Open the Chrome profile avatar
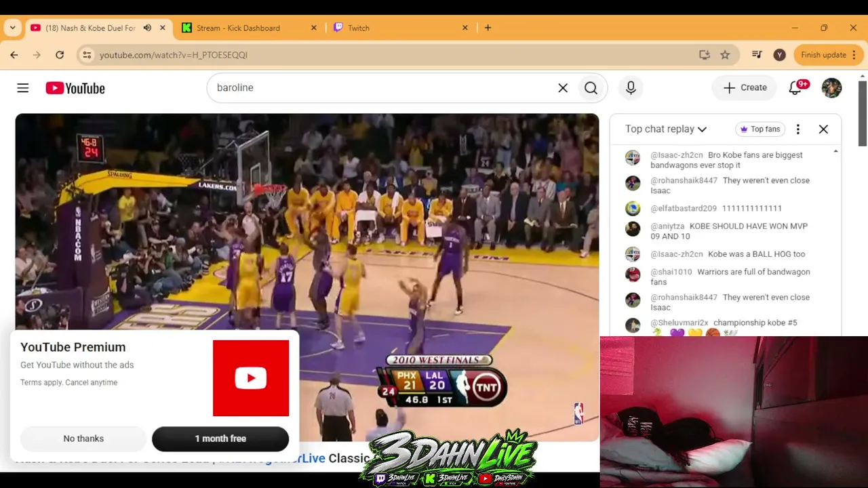Viewport: 868px width, 488px height. tap(780, 55)
